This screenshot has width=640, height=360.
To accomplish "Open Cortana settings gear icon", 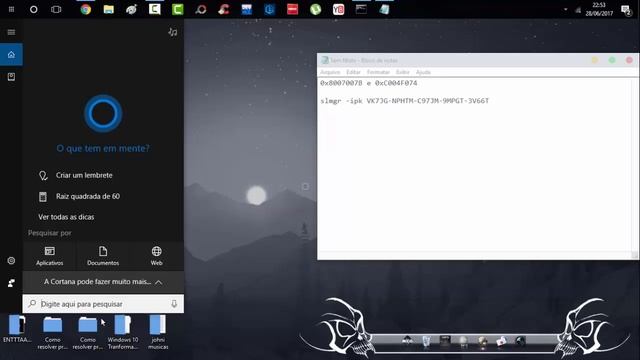I will [x=11, y=260].
